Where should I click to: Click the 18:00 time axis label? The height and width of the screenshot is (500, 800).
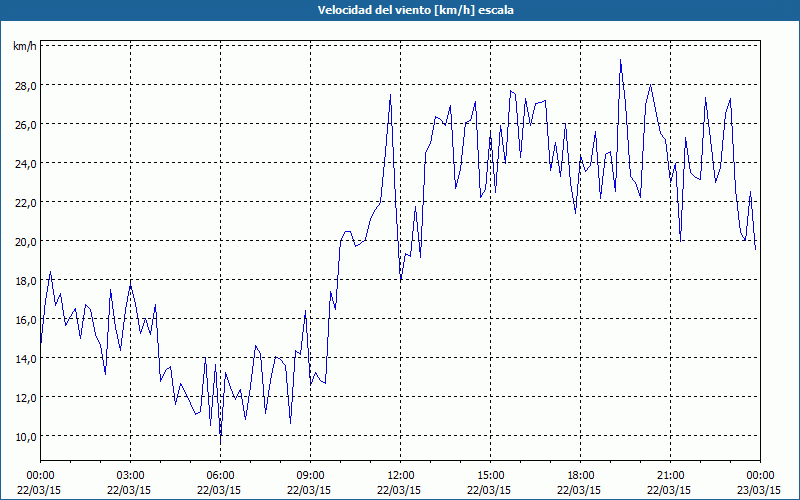[581, 476]
